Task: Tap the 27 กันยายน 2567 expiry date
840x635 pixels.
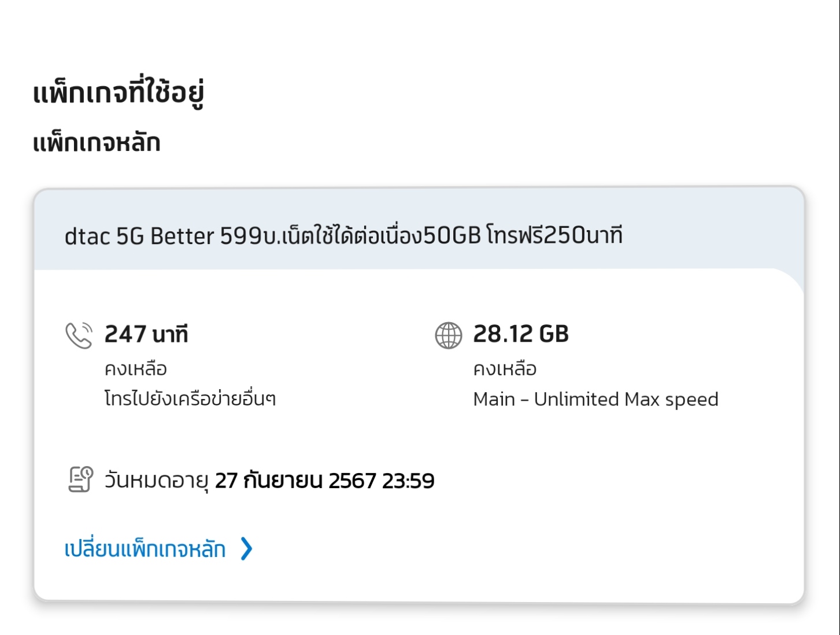Action: (295, 481)
